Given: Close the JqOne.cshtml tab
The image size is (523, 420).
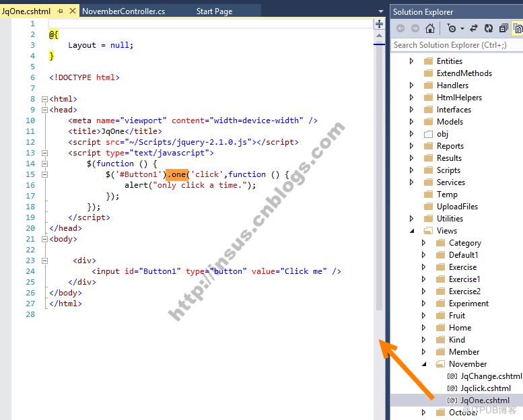Looking at the screenshot, I should (x=73, y=11).
